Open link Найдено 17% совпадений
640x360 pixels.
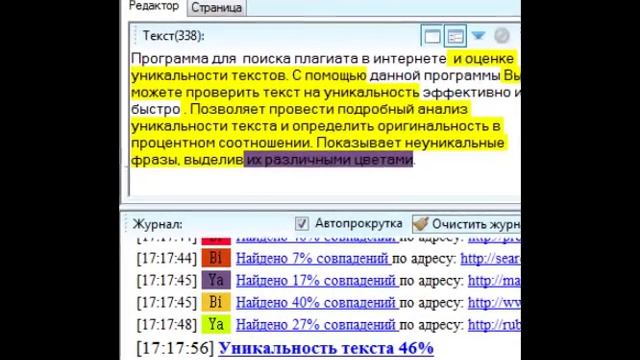pos(317,280)
